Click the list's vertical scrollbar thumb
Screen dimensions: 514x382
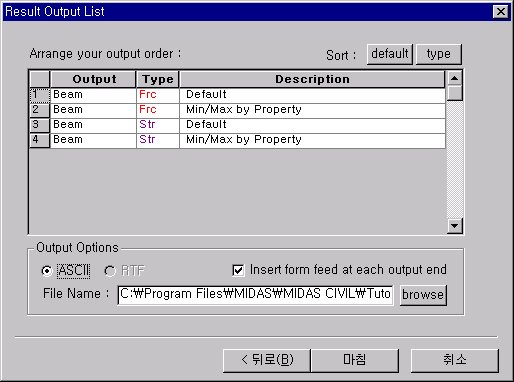pos(454,93)
